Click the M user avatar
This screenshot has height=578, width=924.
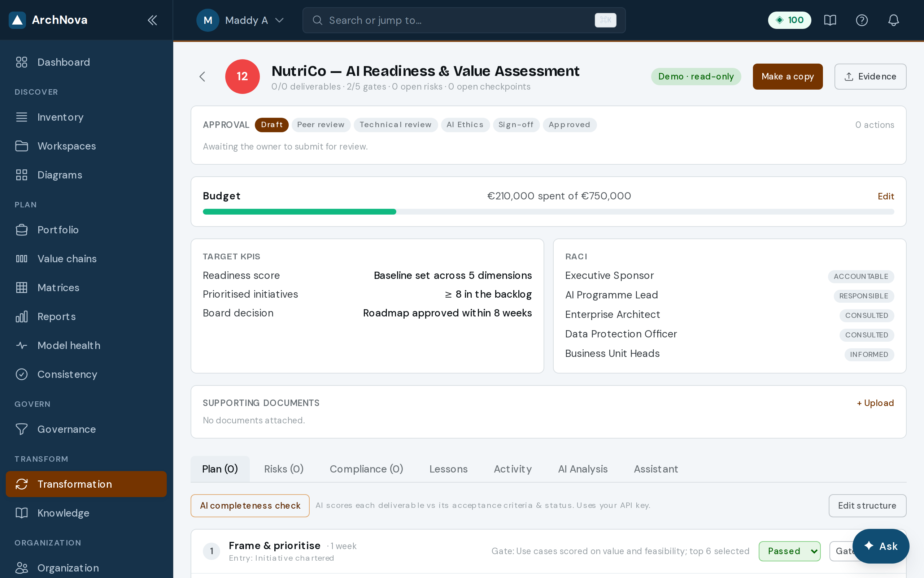tap(208, 20)
